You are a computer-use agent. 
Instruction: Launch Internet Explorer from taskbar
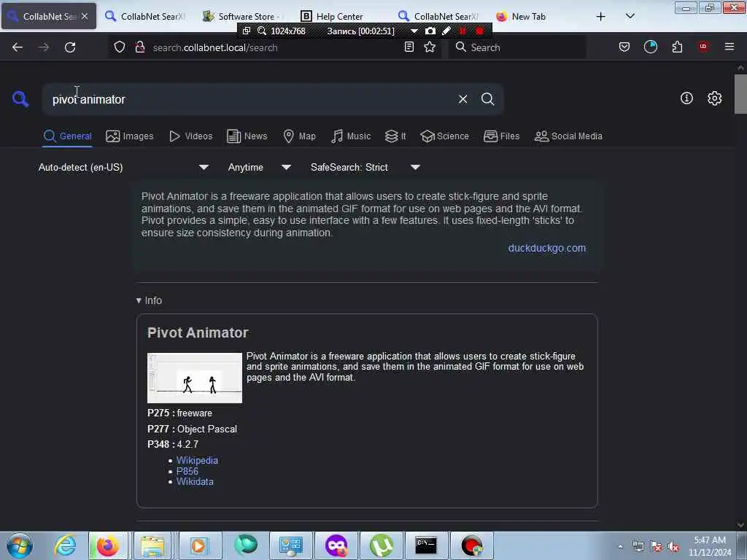pos(65,545)
